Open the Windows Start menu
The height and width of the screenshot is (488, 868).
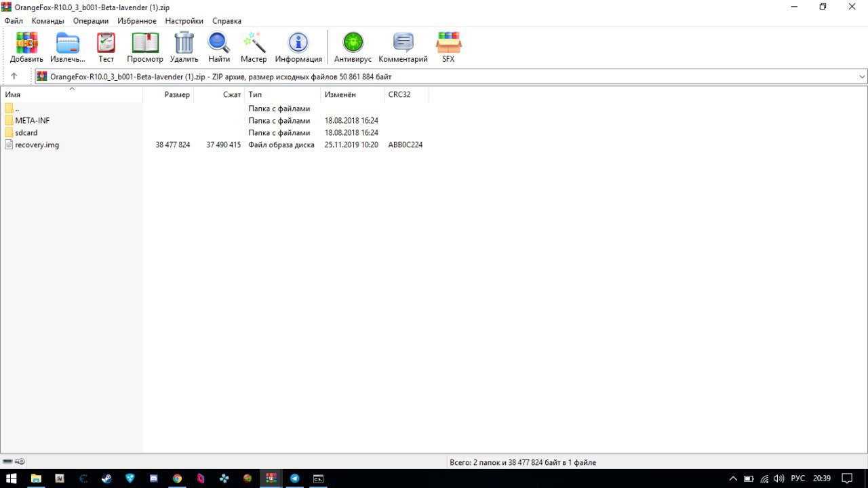pos(11,478)
